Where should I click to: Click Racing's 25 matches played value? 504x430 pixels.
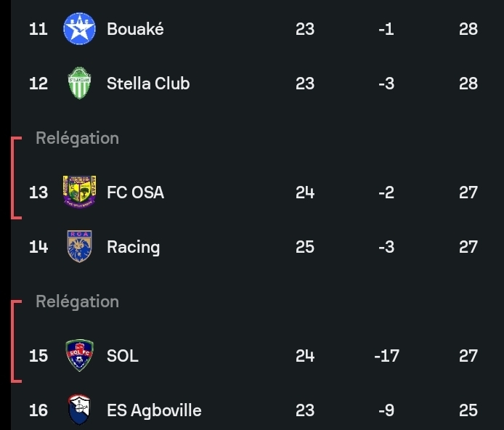305,247
